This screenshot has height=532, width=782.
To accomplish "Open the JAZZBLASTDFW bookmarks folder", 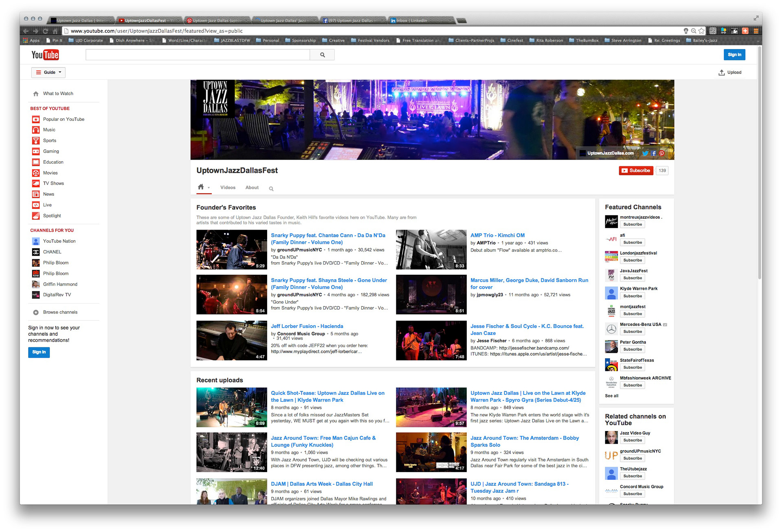I will 232,40.
